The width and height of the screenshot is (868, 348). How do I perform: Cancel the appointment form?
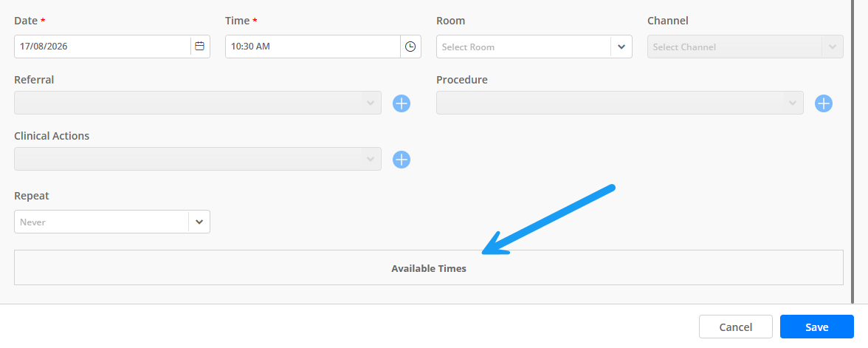pyautogui.click(x=736, y=327)
